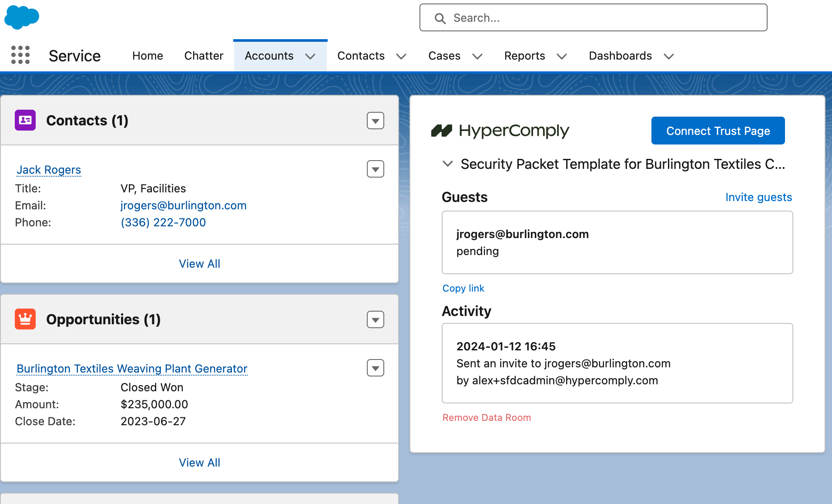Click the Opportunities (1) heading
The width and height of the screenshot is (832, 504).
(x=103, y=319)
